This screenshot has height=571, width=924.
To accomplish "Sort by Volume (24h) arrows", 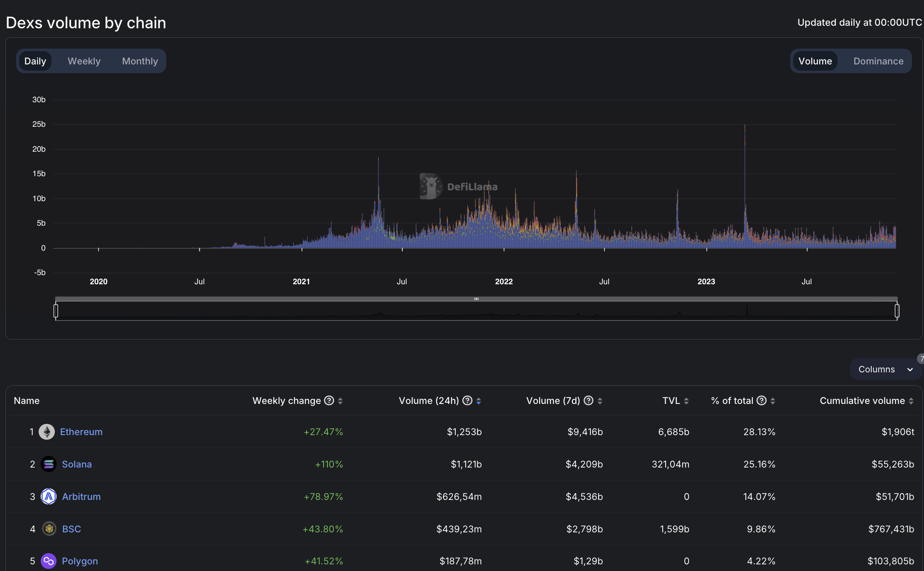I will tap(479, 401).
